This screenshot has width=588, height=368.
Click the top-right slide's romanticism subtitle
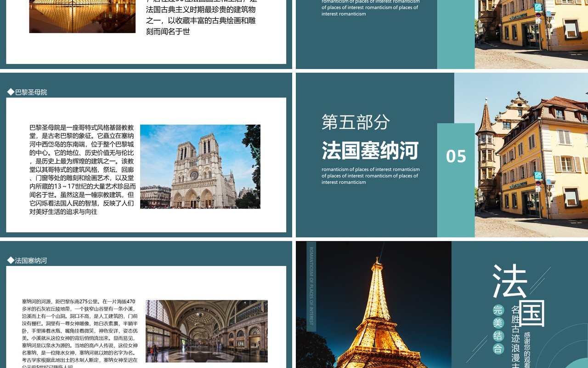371,7
